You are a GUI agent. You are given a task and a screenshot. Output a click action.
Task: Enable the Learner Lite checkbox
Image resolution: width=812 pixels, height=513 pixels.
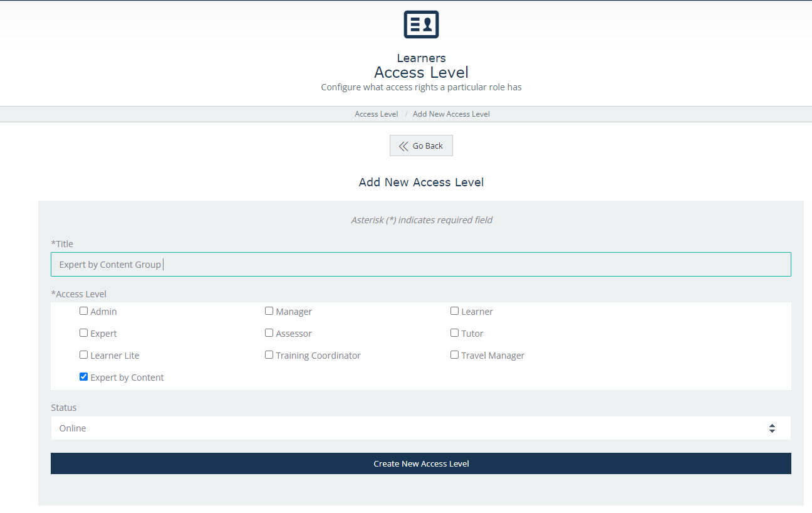[x=83, y=355]
